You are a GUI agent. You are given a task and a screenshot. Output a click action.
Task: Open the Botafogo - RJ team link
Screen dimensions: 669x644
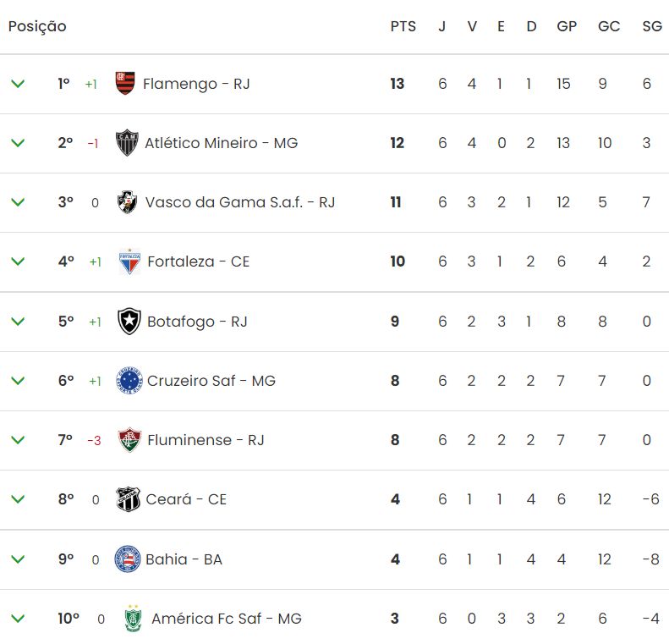(x=197, y=322)
